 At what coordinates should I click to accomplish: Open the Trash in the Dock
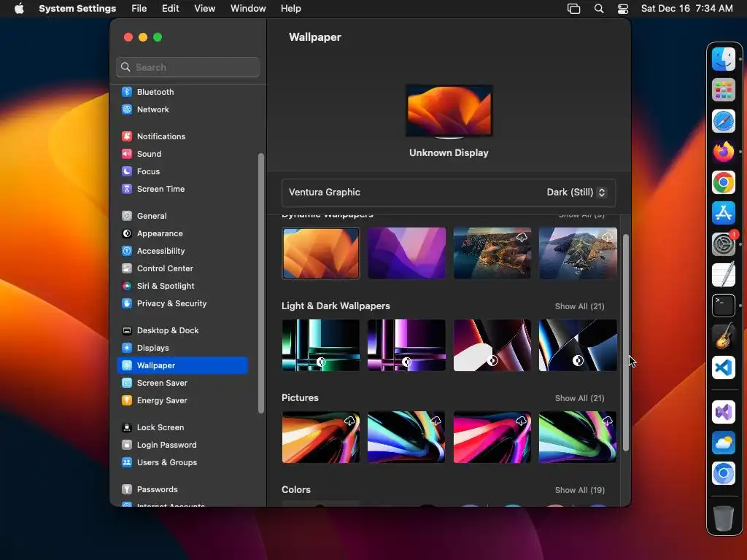click(723, 518)
